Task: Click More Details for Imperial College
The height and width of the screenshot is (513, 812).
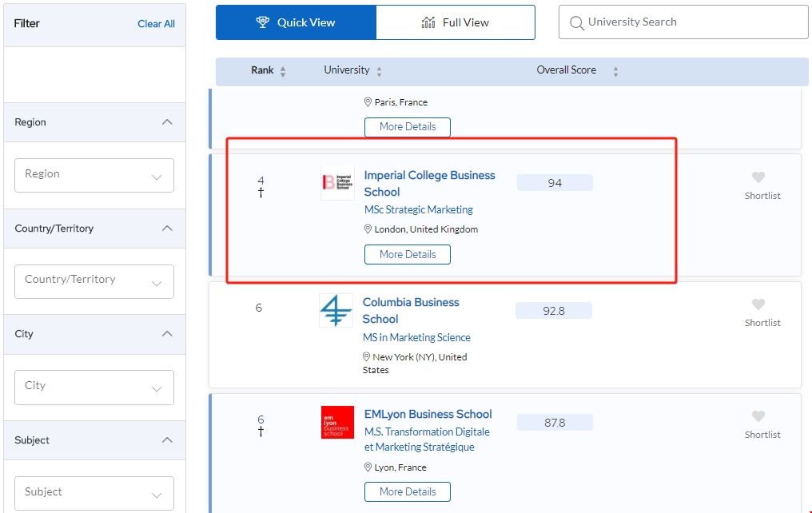Action: click(x=408, y=254)
